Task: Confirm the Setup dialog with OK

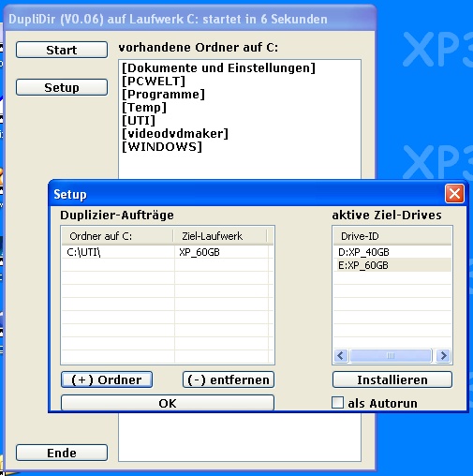Action: [x=168, y=403]
